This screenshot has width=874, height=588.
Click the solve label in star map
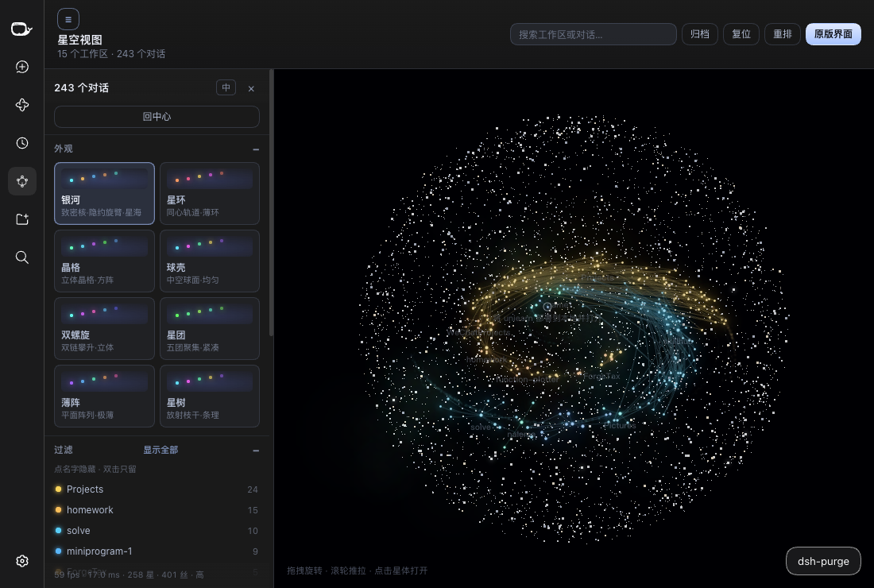click(481, 427)
